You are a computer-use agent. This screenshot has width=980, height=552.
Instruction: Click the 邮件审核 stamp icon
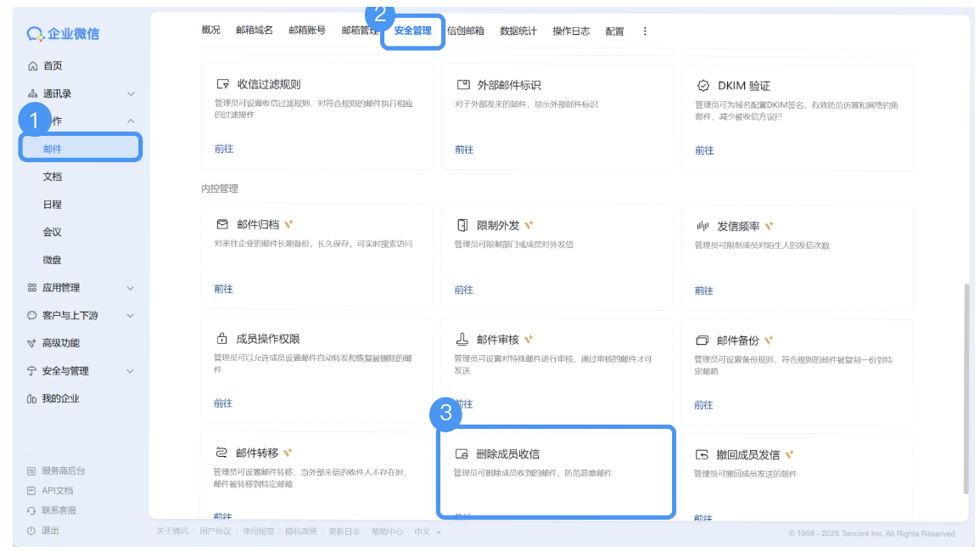pyautogui.click(x=462, y=339)
